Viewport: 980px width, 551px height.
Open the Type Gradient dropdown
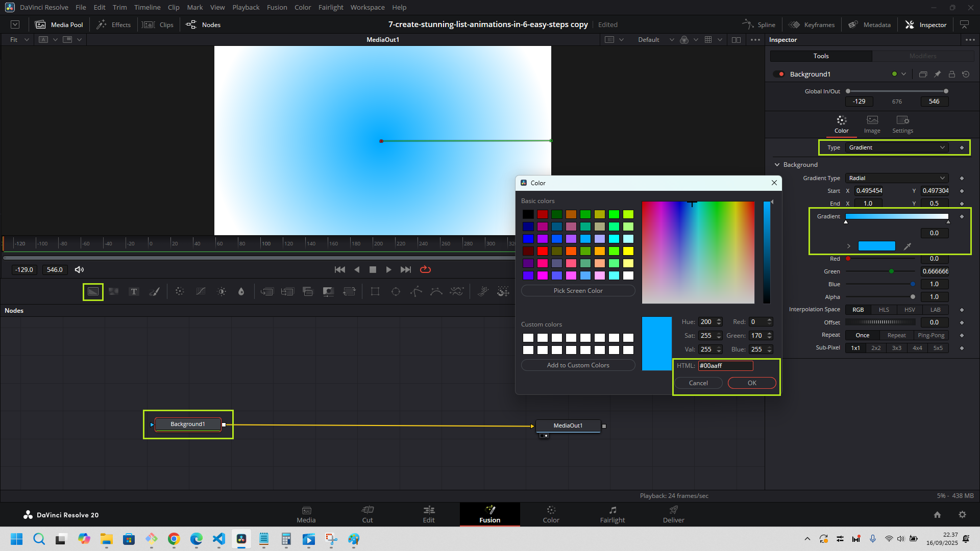coord(896,147)
